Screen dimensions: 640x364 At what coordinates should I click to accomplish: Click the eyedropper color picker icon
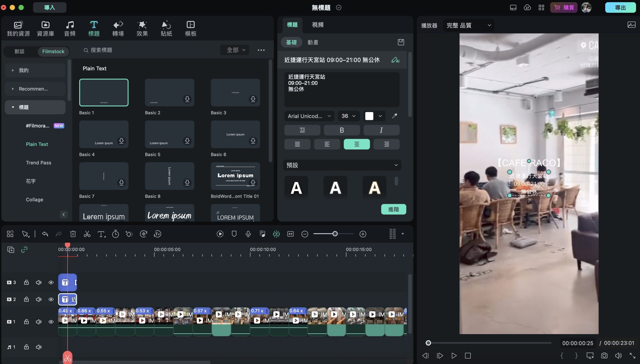(x=394, y=116)
